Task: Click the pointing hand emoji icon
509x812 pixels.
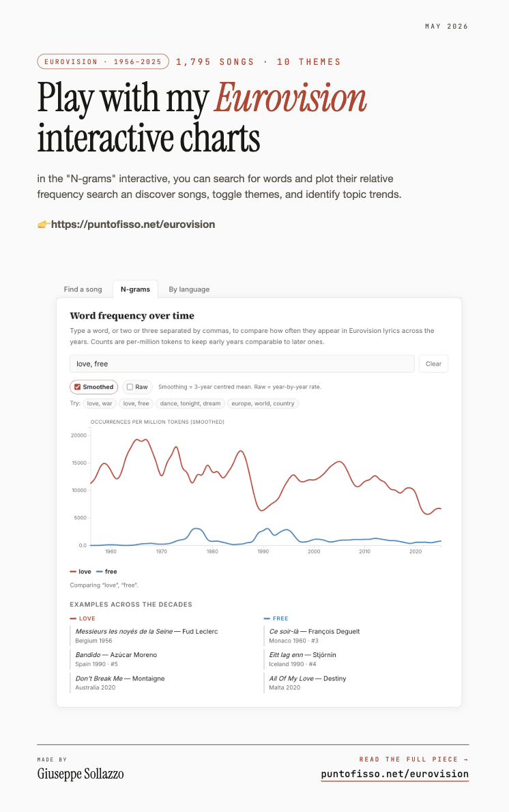Action: point(44,224)
